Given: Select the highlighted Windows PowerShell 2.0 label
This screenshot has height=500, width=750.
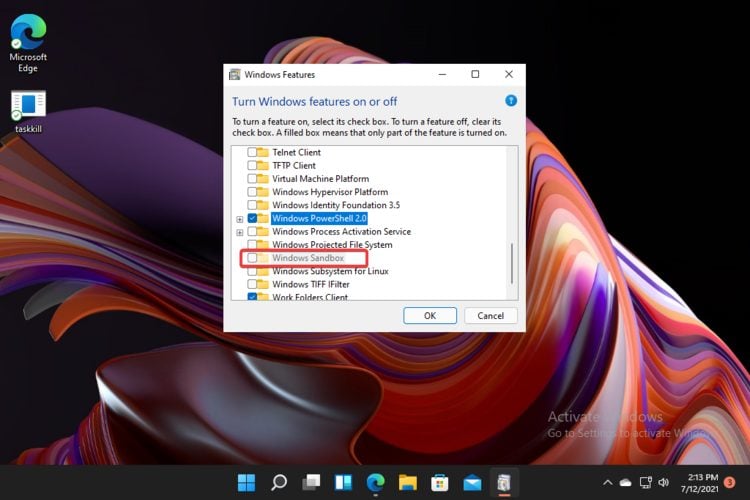Looking at the screenshot, I should (319, 218).
